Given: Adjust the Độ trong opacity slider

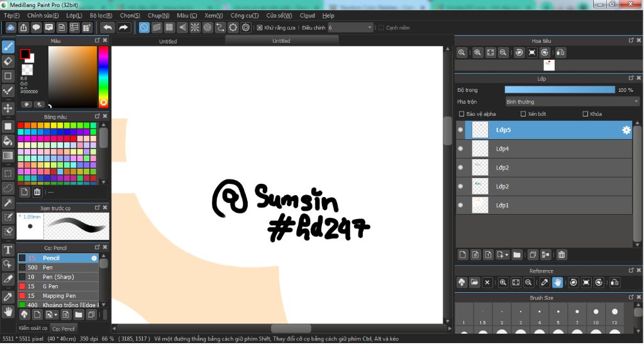Looking at the screenshot, I should tap(560, 90).
